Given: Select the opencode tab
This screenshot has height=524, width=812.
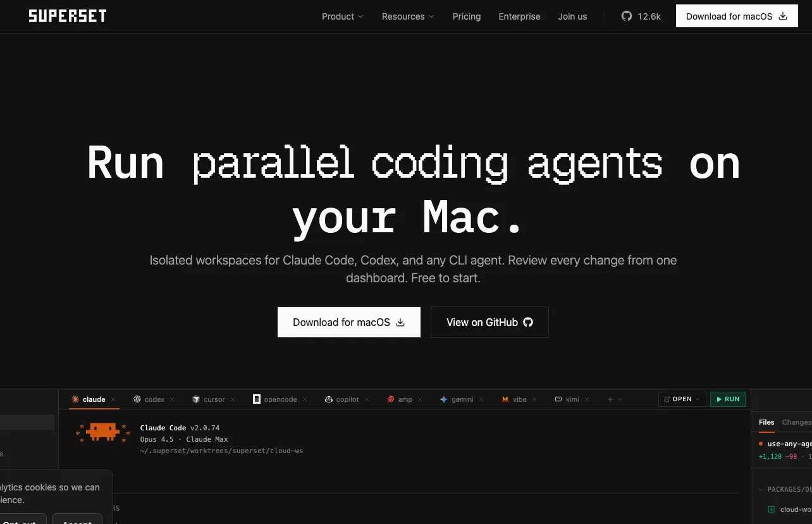Looking at the screenshot, I should pyautogui.click(x=280, y=399).
